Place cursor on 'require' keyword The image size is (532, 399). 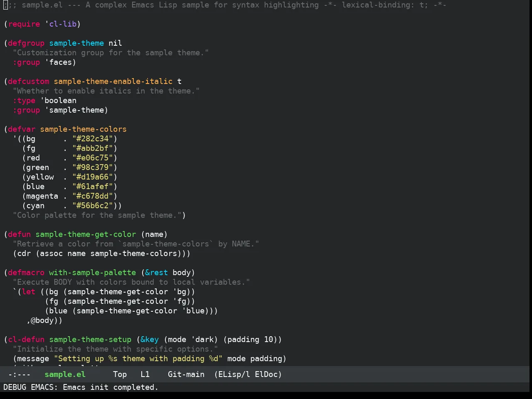24,24
